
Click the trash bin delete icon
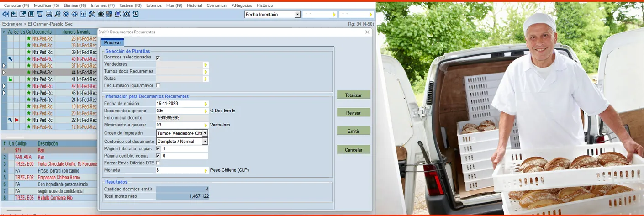tap(40, 14)
